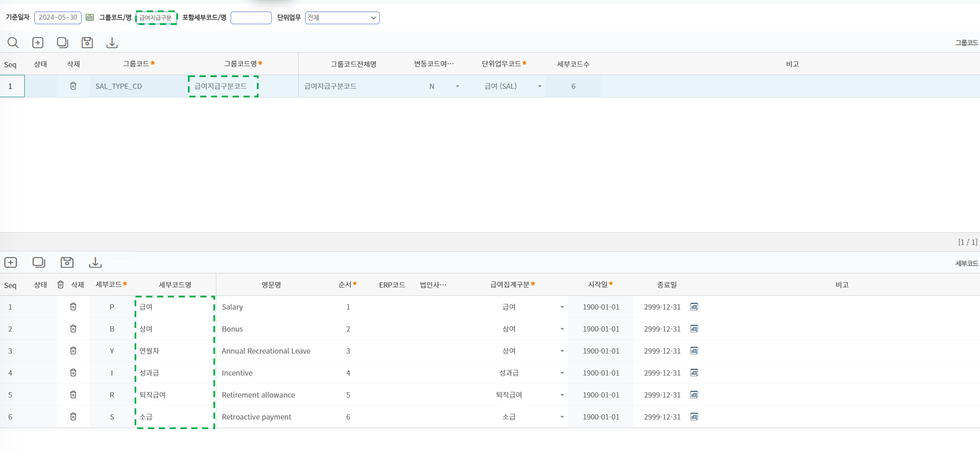Sort by 시작일 column header

[x=600, y=285]
